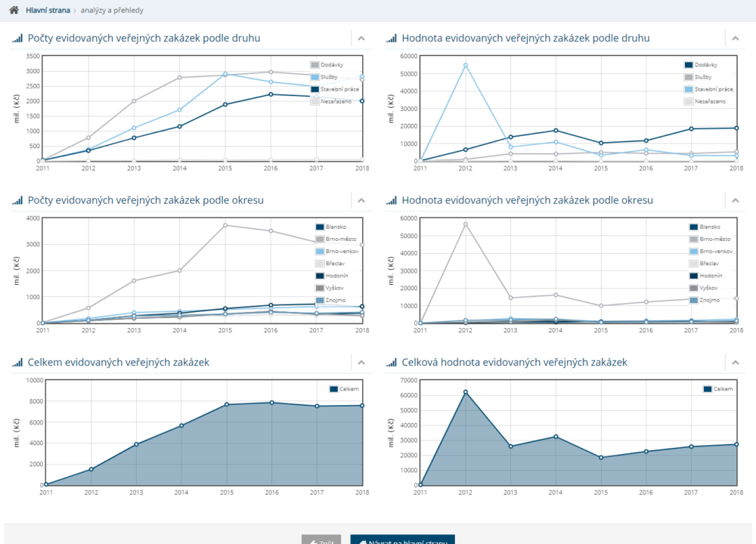Click chart icon beside 'Počty evidovaných veřejných zakázek podle okresu'

pos(17,201)
